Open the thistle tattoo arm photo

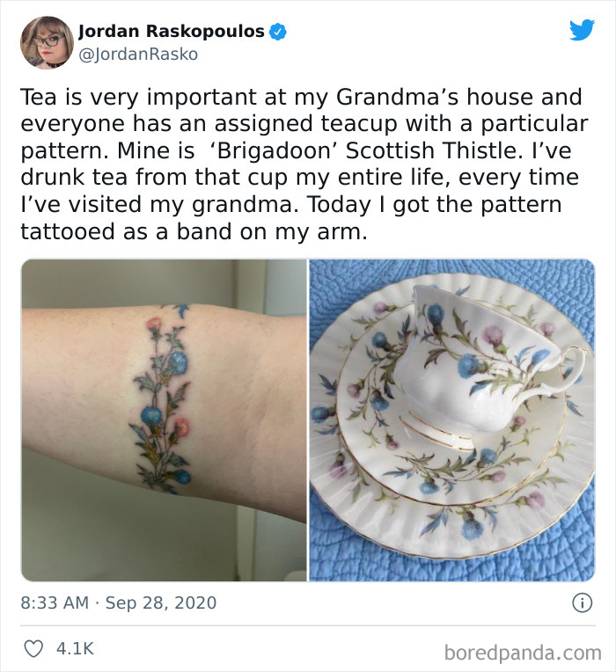point(164,420)
